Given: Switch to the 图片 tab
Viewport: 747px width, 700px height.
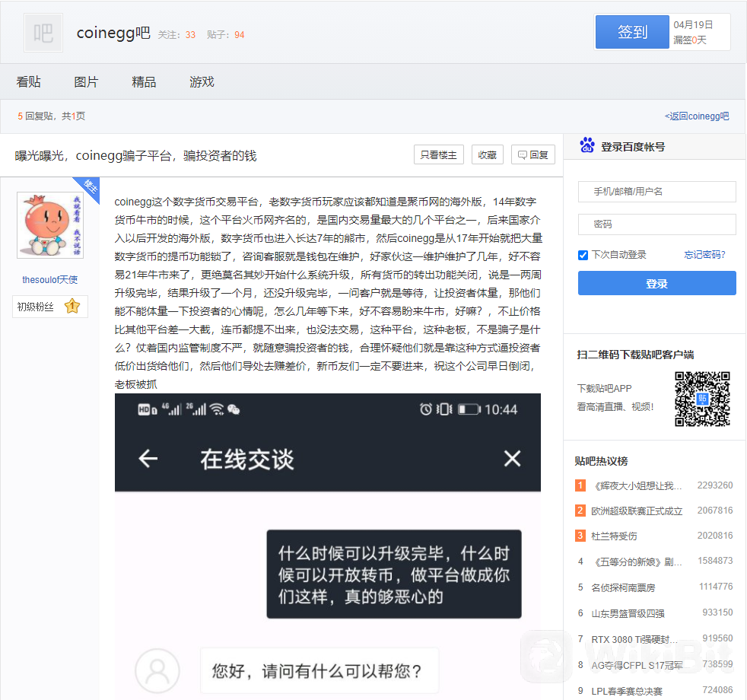Looking at the screenshot, I should tap(86, 82).
